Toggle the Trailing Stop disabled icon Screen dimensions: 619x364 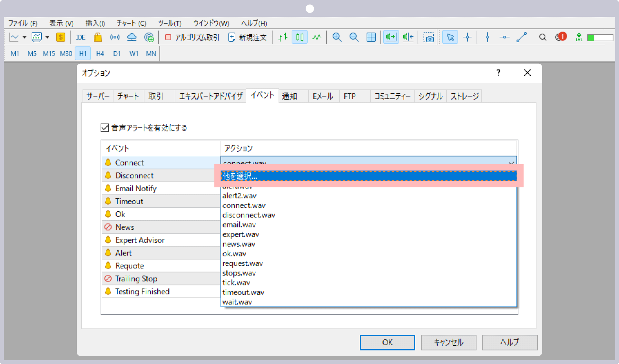click(108, 279)
